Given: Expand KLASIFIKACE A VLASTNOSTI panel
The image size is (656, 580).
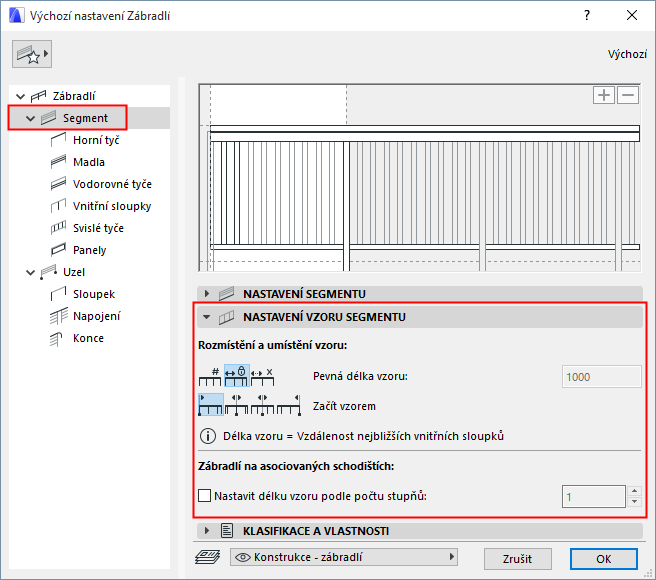Looking at the screenshot, I should click(207, 531).
